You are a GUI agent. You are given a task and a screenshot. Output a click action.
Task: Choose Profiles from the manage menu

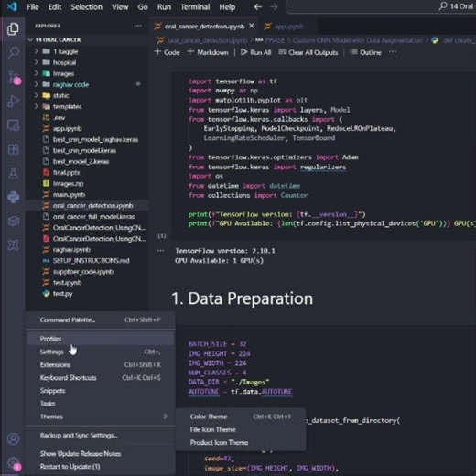[101, 339]
